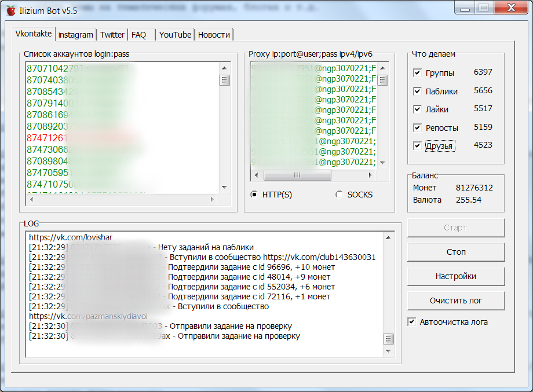Click the proxy list scroll right arrow
This screenshot has height=392, width=533.
pos(371,175)
